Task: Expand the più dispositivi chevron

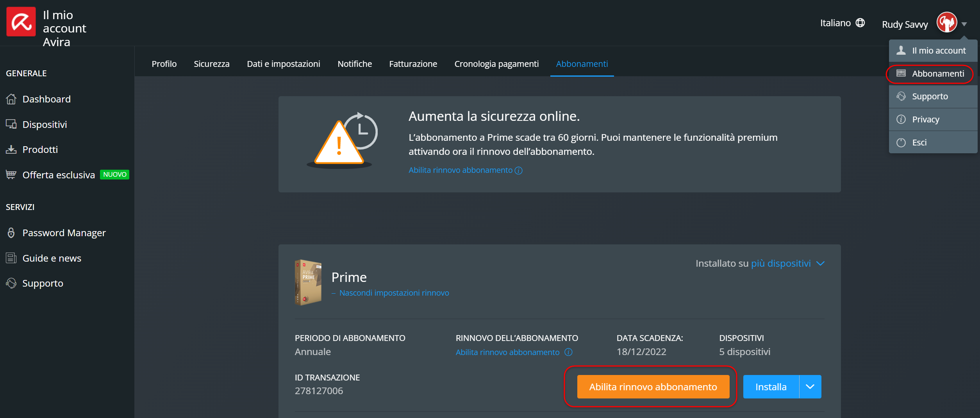Action: point(820,264)
